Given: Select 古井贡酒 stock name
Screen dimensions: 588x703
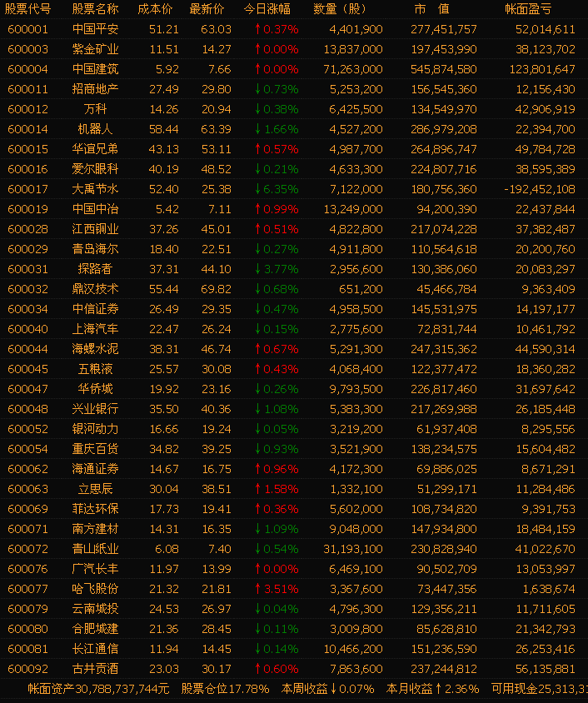Looking at the screenshot, I should click(96, 669).
